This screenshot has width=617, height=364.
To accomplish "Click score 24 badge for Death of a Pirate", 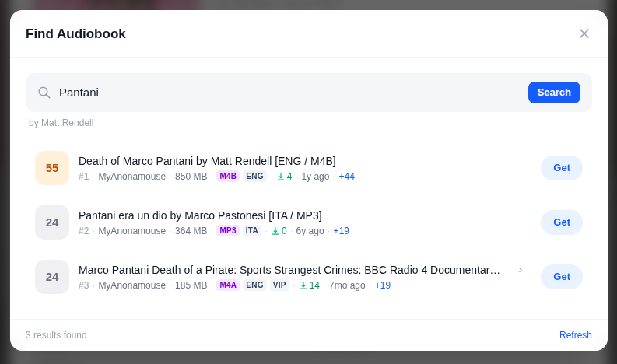I will [x=52, y=277].
